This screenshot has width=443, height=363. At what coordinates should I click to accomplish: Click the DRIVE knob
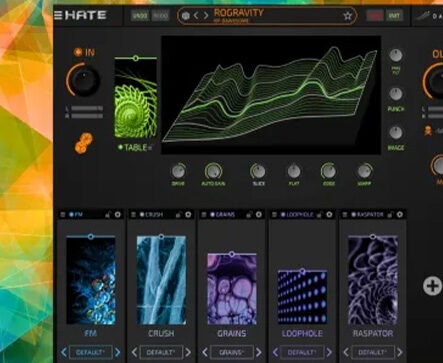(x=178, y=171)
